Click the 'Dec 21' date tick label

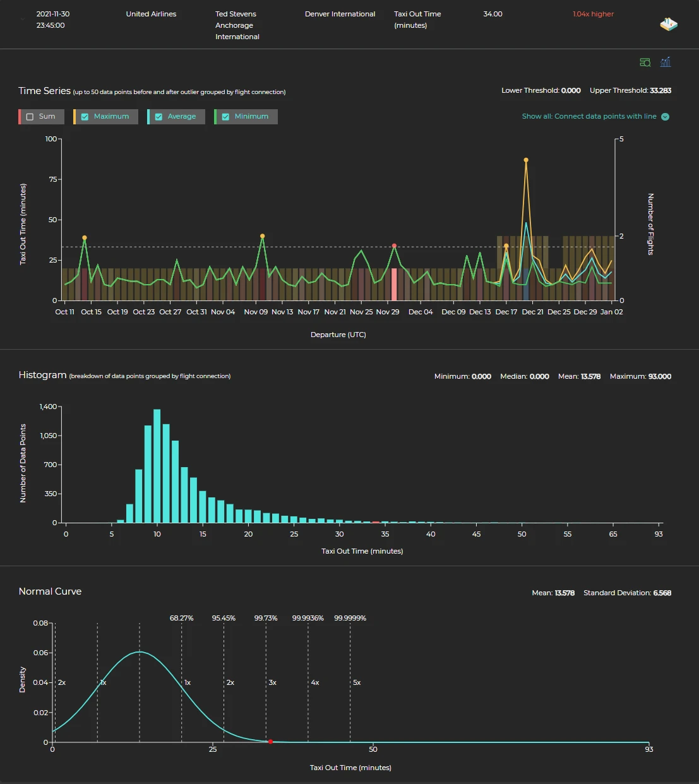[x=532, y=312]
